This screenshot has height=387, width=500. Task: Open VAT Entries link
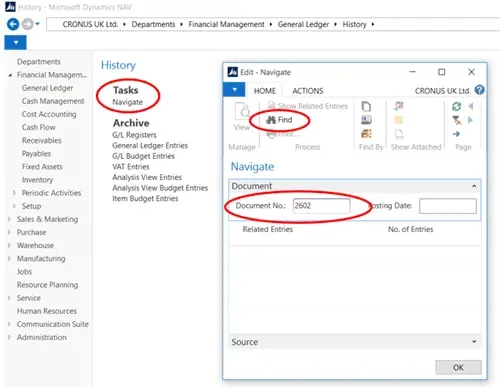click(131, 167)
